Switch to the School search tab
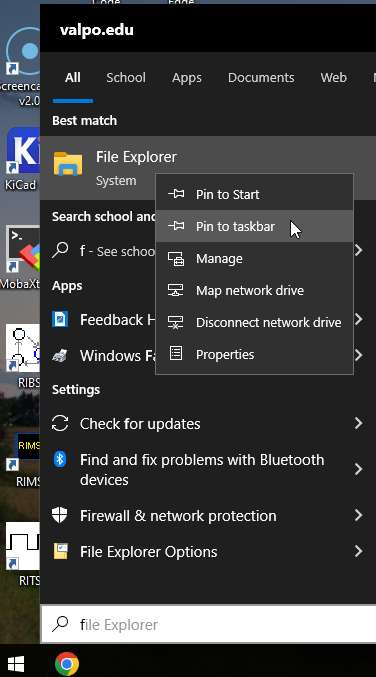The height and width of the screenshot is (677, 376). pos(126,78)
